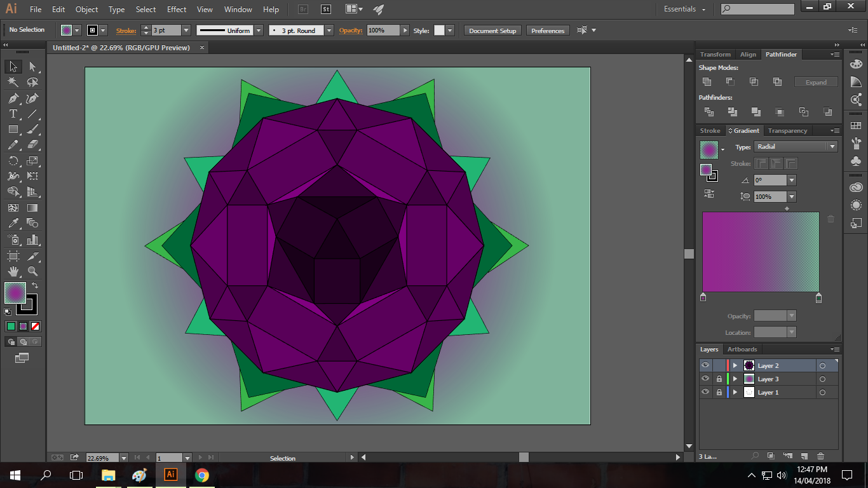
Task: Select the Line Segment tool
Action: [x=32, y=114]
